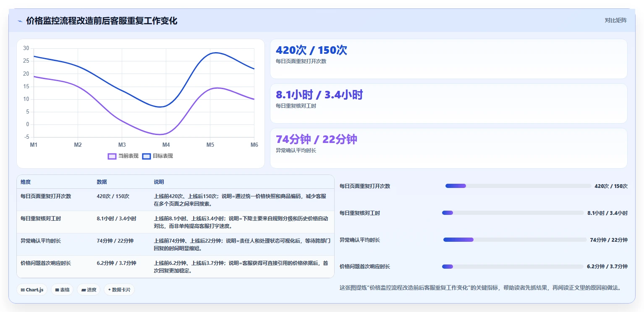Click the footnote text starting 这张图提炼
This screenshot has width=644, height=312.
coord(480,288)
